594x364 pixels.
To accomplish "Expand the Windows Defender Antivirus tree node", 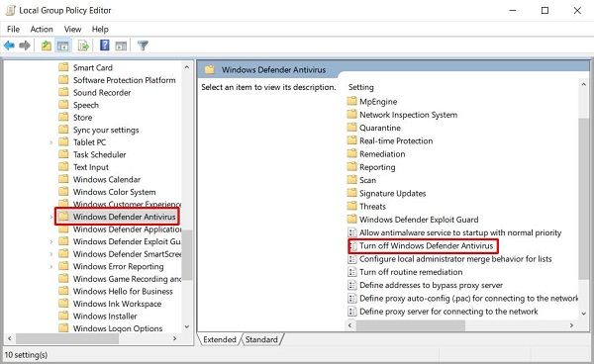I will tap(51, 217).
